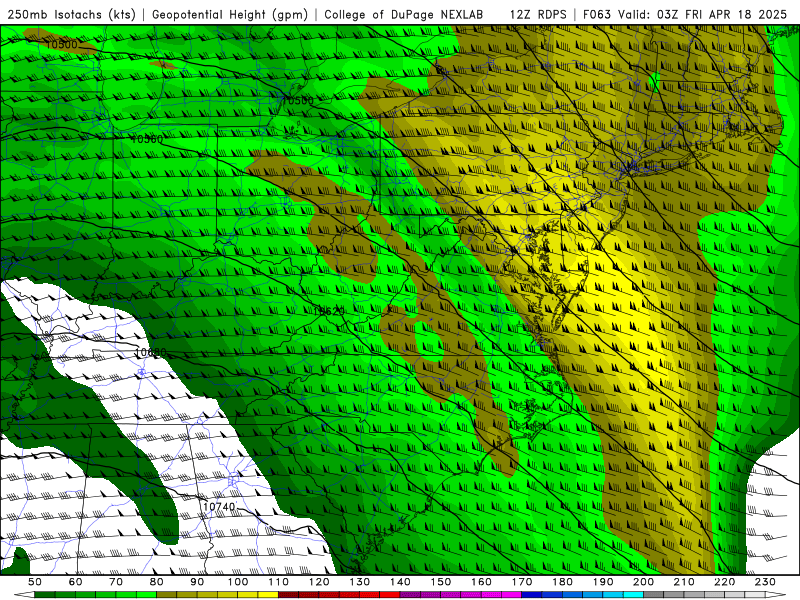Select the '220' value on the color scale
800x600 pixels.
[724, 582]
